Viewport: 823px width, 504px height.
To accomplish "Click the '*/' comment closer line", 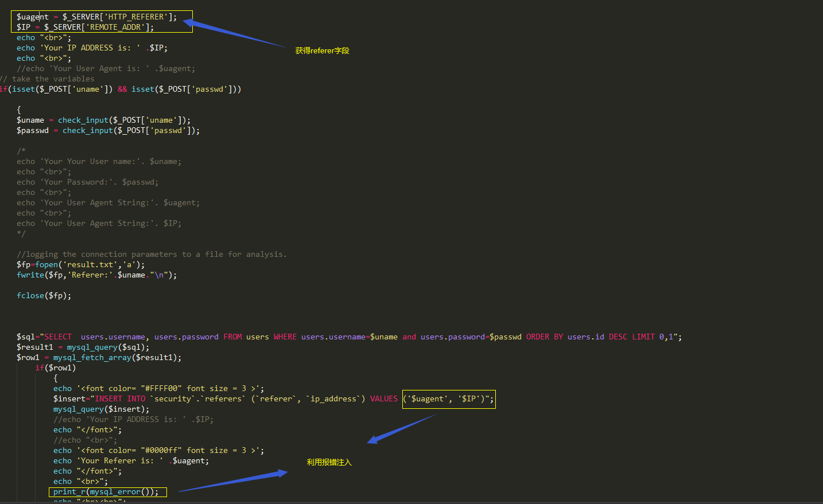I will [21, 233].
